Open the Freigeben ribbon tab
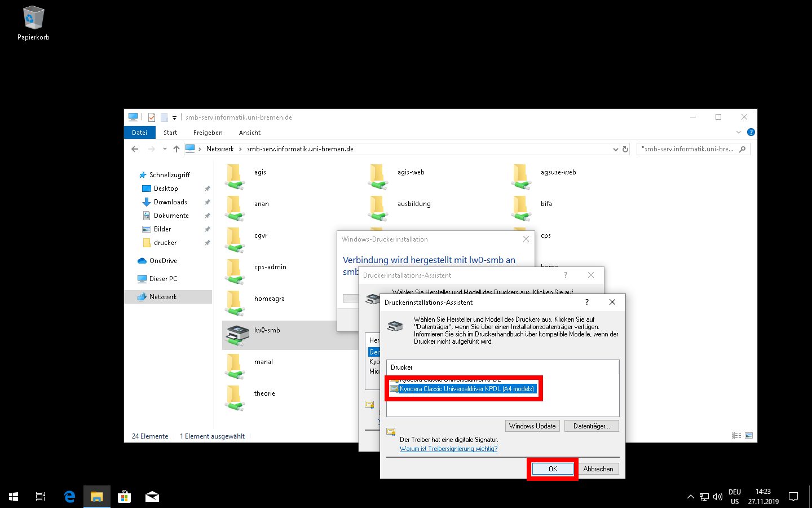This screenshot has width=812, height=508. click(208, 133)
